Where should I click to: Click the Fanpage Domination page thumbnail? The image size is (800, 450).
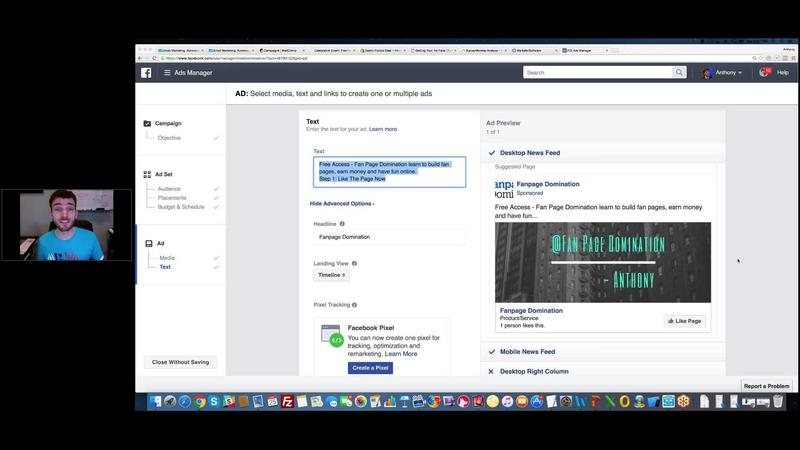[x=504, y=189]
